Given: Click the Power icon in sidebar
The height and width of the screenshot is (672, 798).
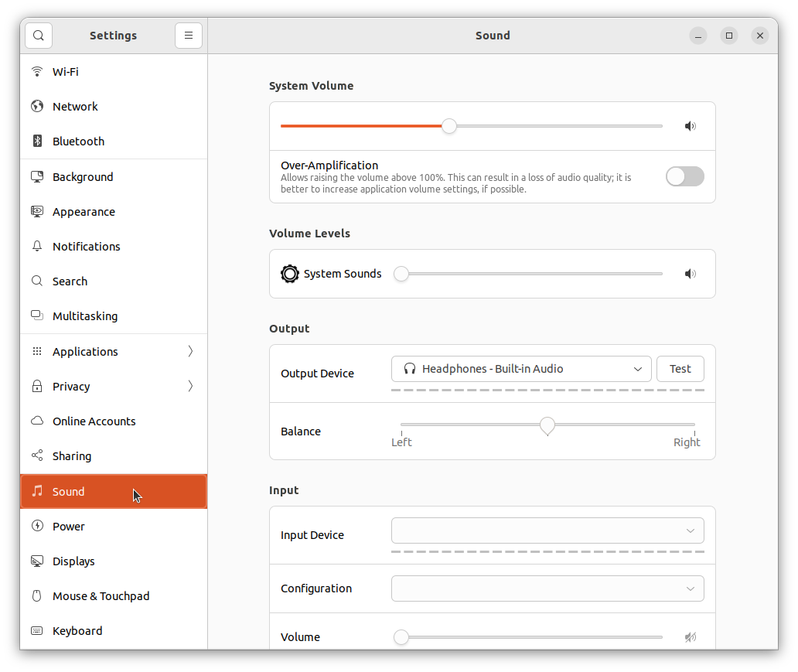Looking at the screenshot, I should (x=37, y=526).
